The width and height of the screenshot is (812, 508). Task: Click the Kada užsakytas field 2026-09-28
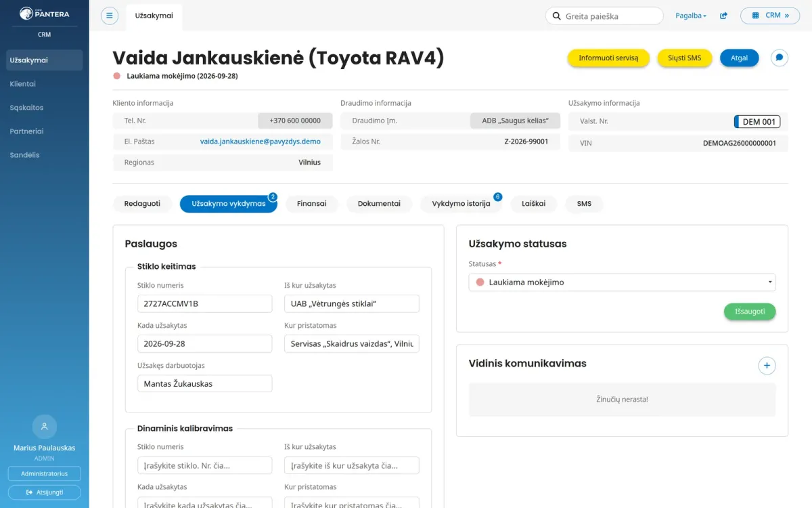204,343
